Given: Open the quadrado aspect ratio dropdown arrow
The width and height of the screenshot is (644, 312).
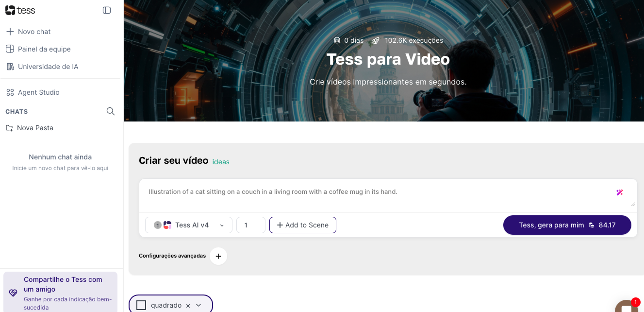Looking at the screenshot, I should click(198, 305).
